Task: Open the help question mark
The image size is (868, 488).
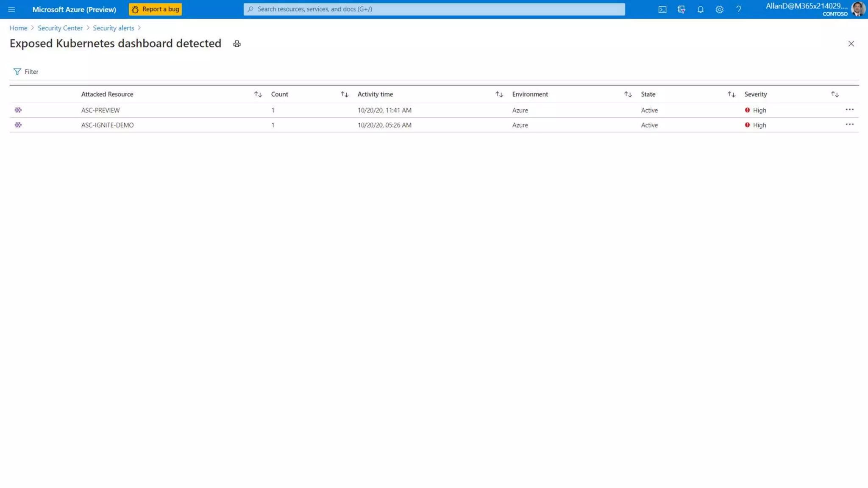Action: click(x=738, y=9)
